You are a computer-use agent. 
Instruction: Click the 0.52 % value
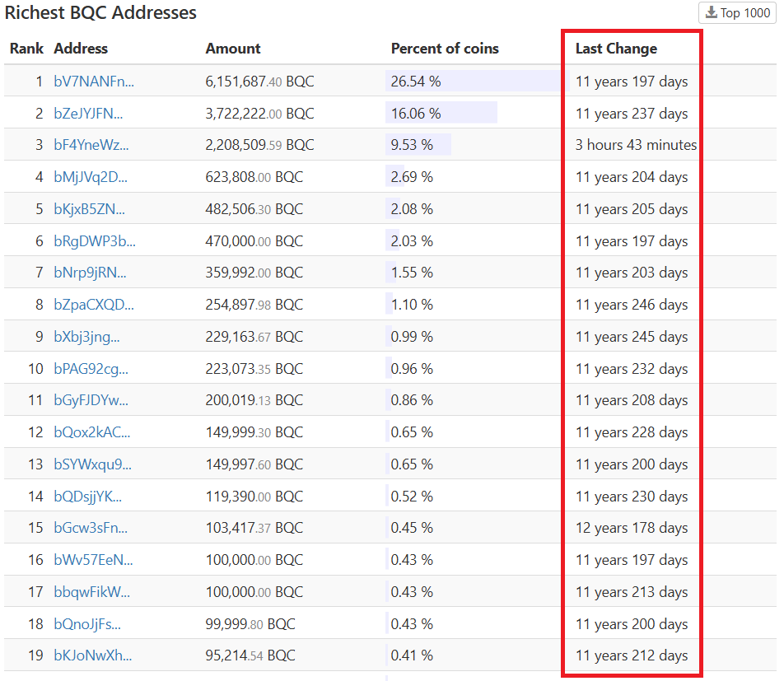(412, 496)
